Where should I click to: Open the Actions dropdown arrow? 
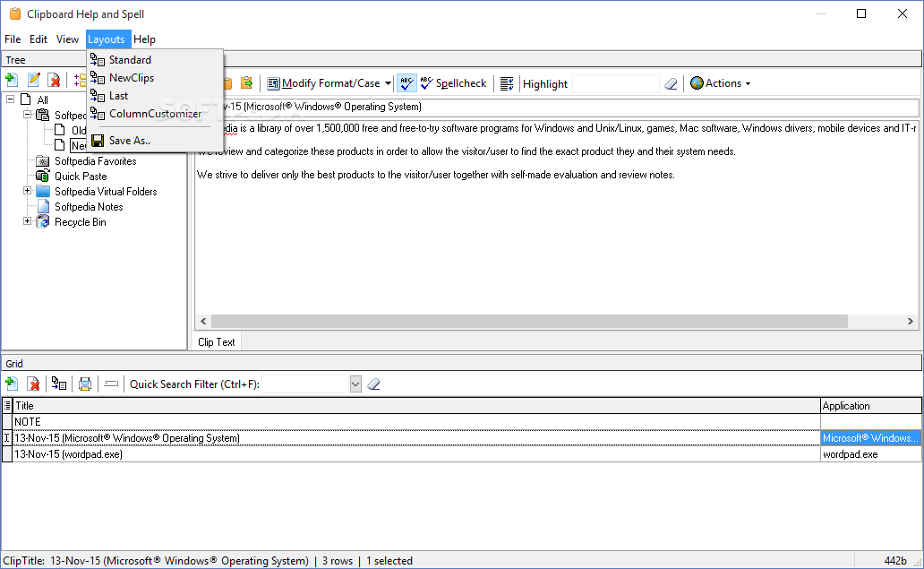pyautogui.click(x=748, y=83)
